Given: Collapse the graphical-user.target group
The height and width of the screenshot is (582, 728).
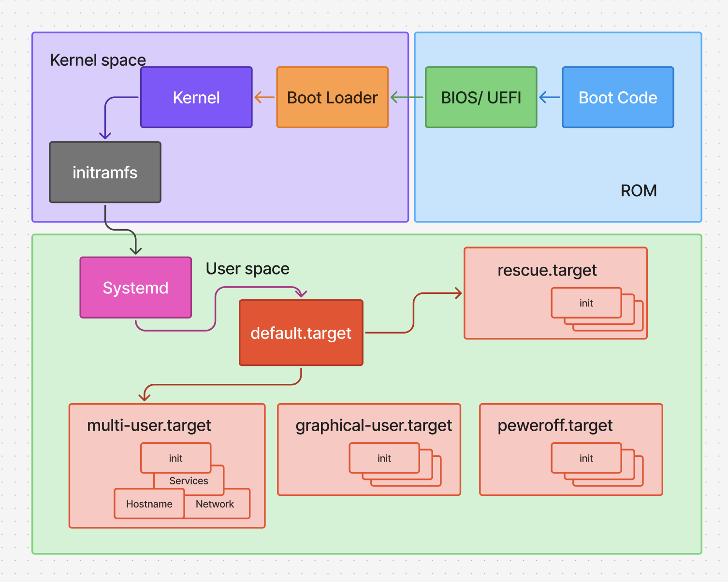Looking at the screenshot, I should click(374, 425).
